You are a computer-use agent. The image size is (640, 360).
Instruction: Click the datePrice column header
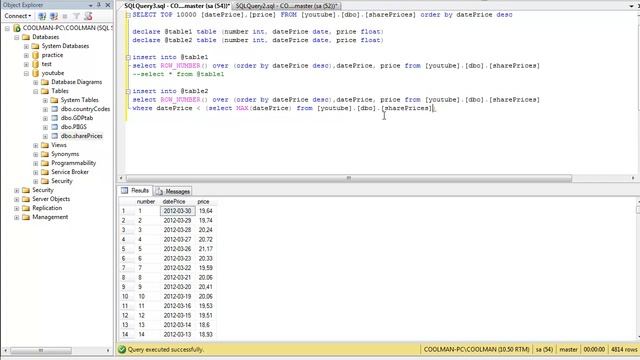174,202
